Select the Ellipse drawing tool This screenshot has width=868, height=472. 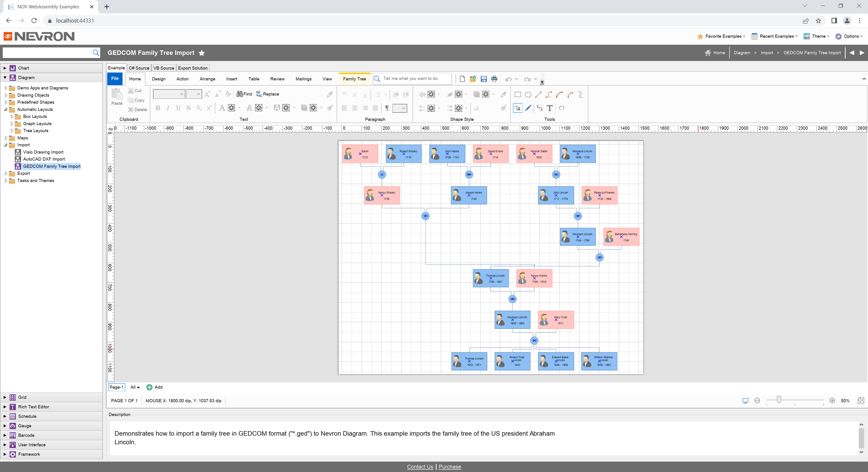click(x=528, y=95)
